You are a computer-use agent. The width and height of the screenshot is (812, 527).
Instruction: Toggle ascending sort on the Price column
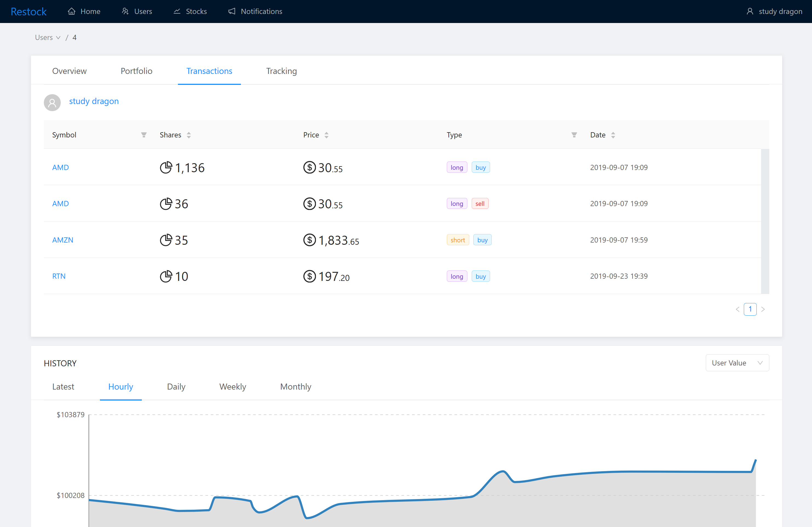pos(326,133)
